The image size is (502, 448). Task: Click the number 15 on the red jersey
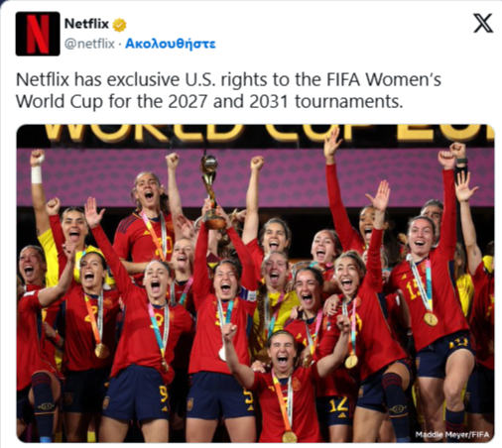click(x=414, y=289)
